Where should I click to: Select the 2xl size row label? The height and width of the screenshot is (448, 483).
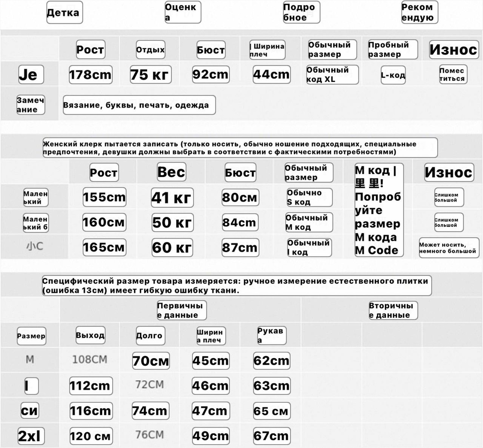click(x=31, y=436)
